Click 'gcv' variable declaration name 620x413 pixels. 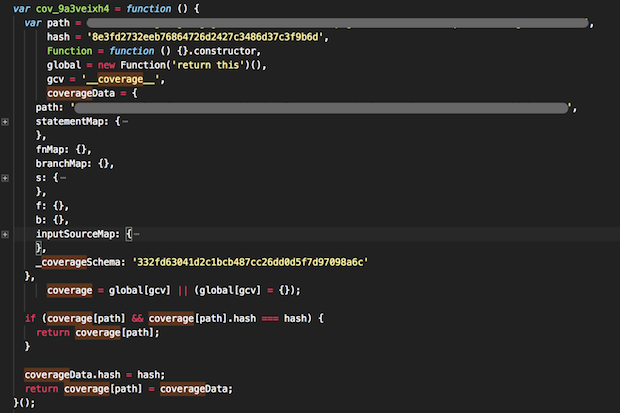click(x=55, y=79)
